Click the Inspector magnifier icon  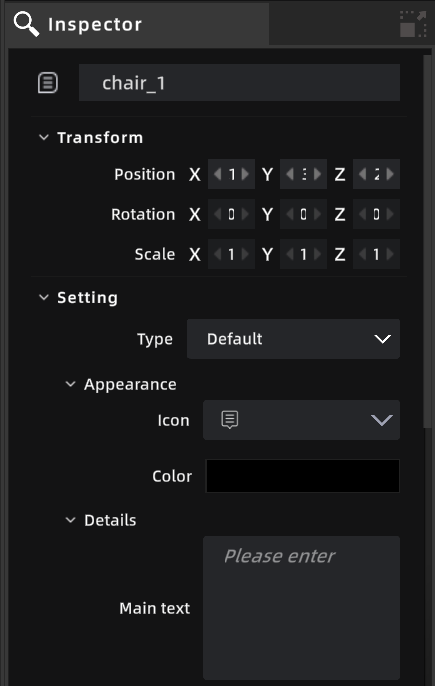pos(26,24)
